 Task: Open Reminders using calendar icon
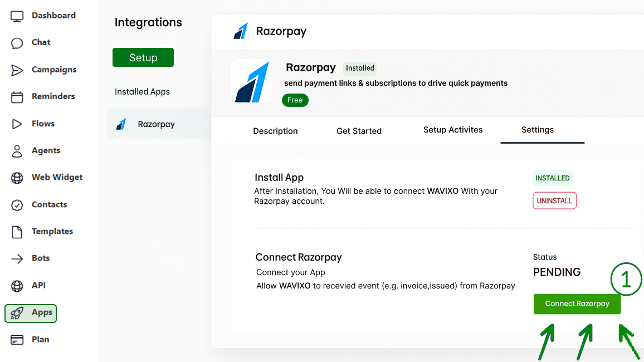[x=17, y=97]
